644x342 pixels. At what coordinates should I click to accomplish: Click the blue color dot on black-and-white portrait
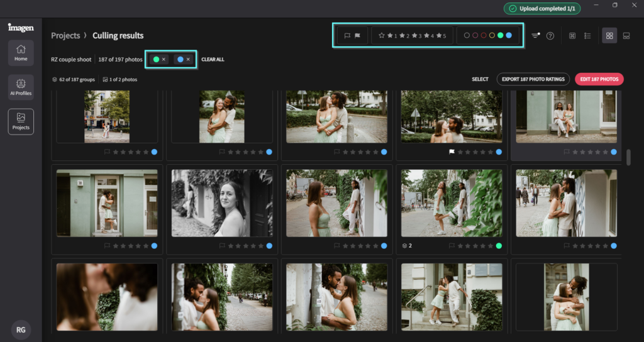point(269,246)
